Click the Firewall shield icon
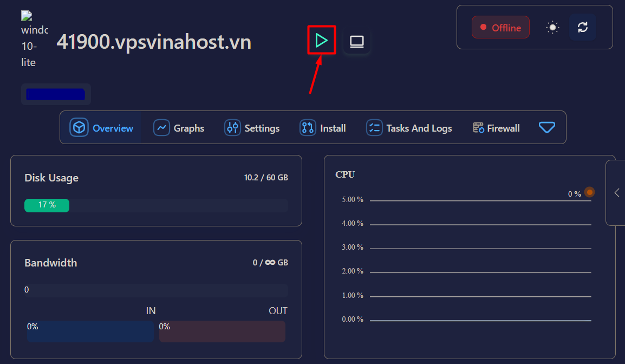 pos(478,127)
